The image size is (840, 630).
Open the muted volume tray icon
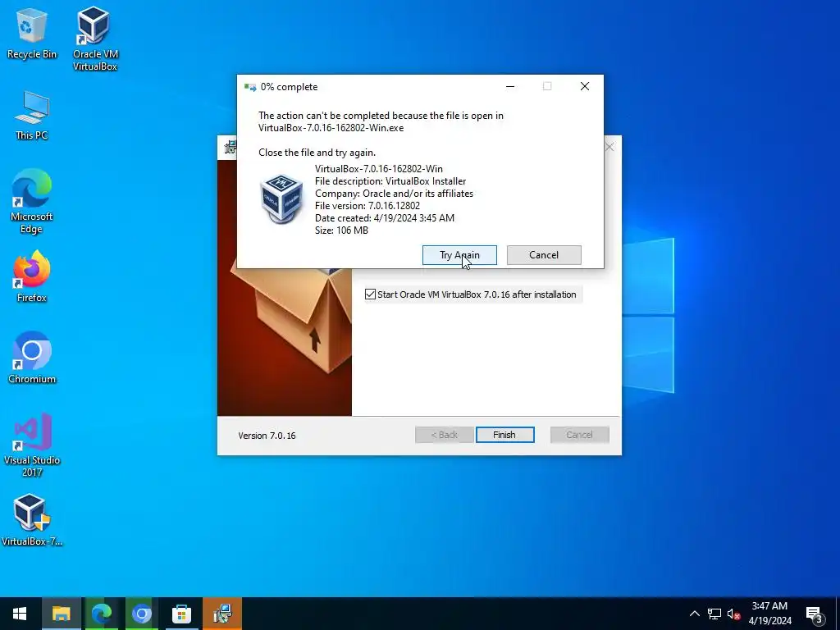(x=733, y=614)
